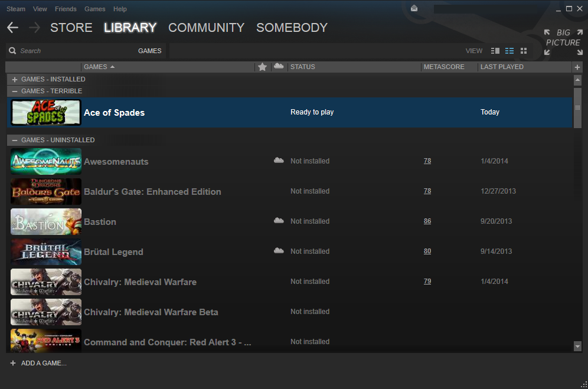This screenshot has height=389, width=588.
Task: Sort by Last Played column header
Action: pos(524,67)
